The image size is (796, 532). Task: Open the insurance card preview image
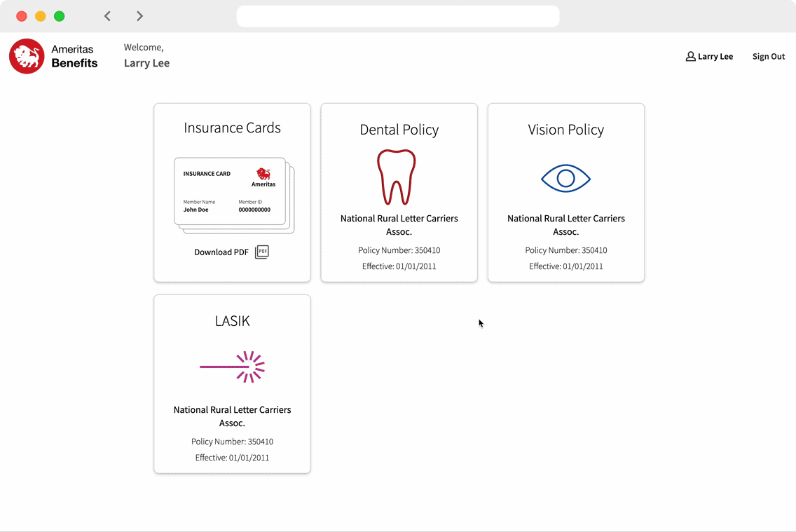(x=233, y=194)
